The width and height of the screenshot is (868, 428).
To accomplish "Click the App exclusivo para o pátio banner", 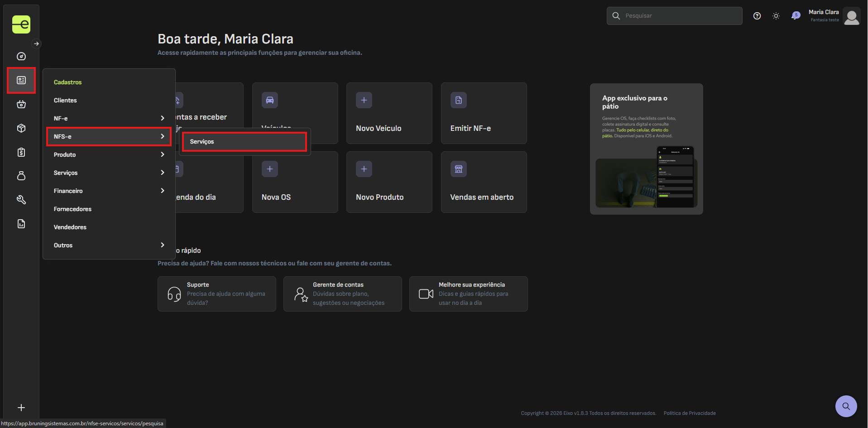I will pos(647,149).
